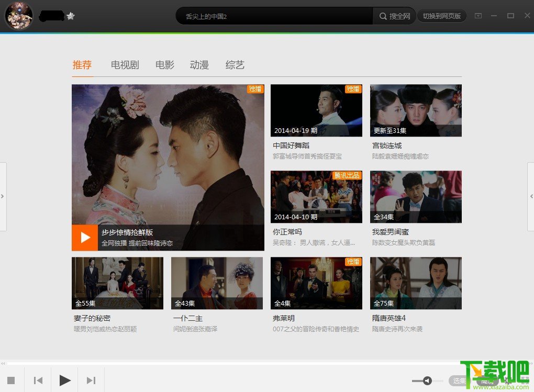The width and height of the screenshot is (534, 392).
Task: Switch to web version via 切换到网页版
Action: click(442, 16)
